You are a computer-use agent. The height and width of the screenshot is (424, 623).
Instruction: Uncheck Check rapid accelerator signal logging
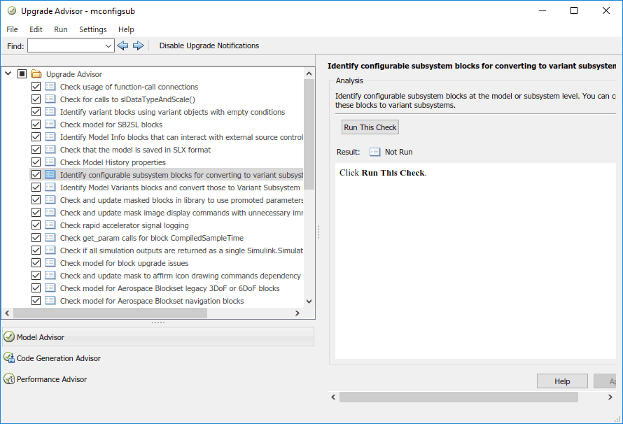pyautogui.click(x=36, y=225)
